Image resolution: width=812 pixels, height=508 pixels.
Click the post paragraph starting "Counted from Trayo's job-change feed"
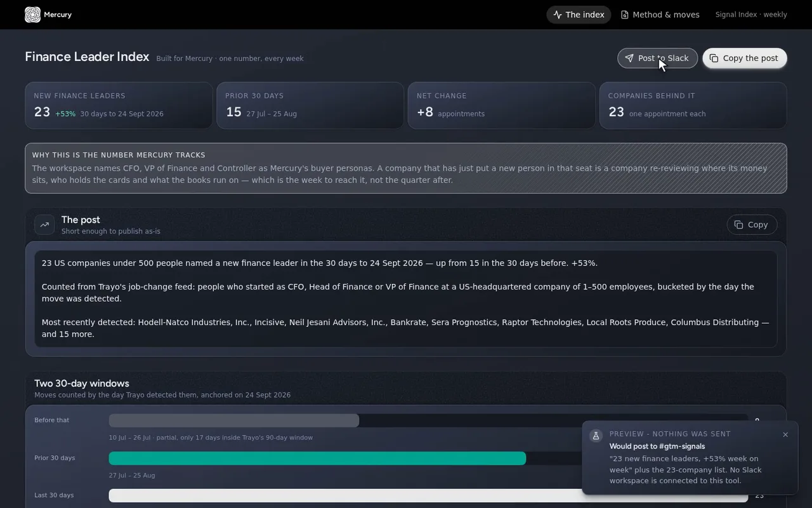(x=398, y=293)
